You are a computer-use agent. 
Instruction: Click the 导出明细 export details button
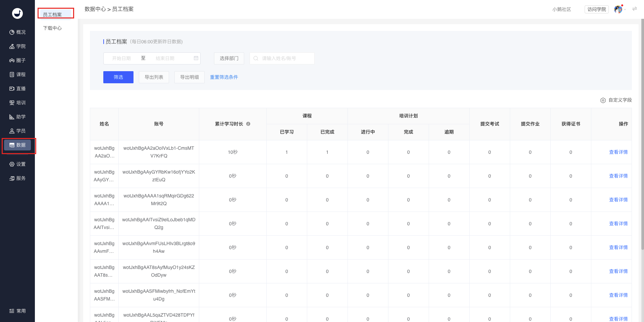click(x=190, y=77)
